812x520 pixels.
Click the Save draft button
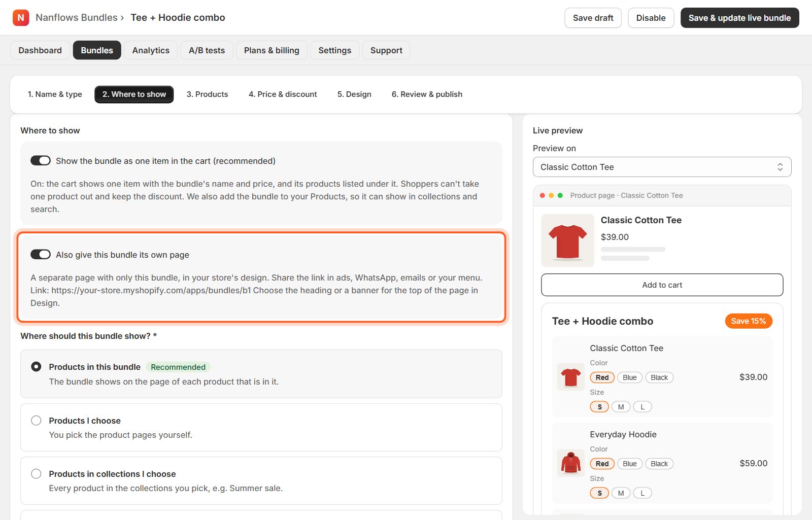click(593, 18)
